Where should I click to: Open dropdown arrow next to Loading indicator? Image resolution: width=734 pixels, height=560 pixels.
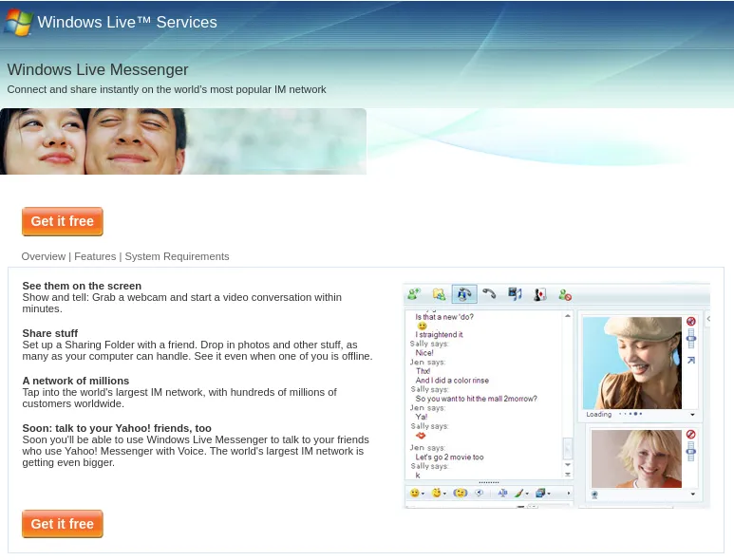point(692,415)
